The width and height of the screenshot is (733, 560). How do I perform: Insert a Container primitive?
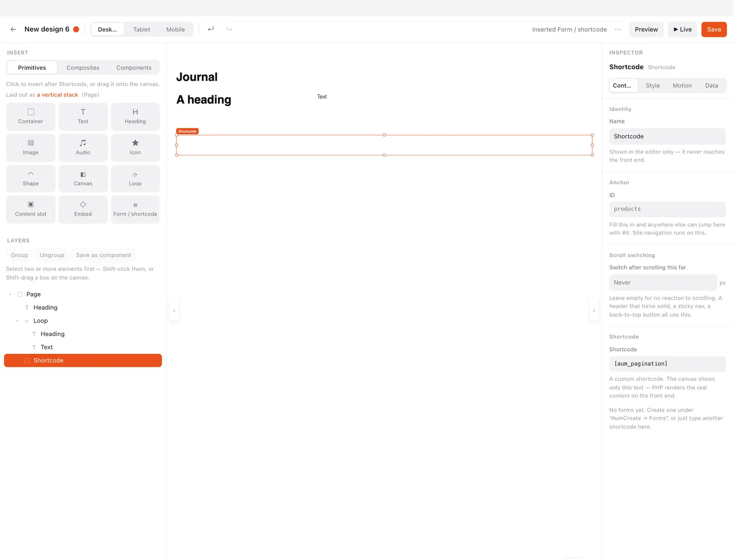[31, 116]
